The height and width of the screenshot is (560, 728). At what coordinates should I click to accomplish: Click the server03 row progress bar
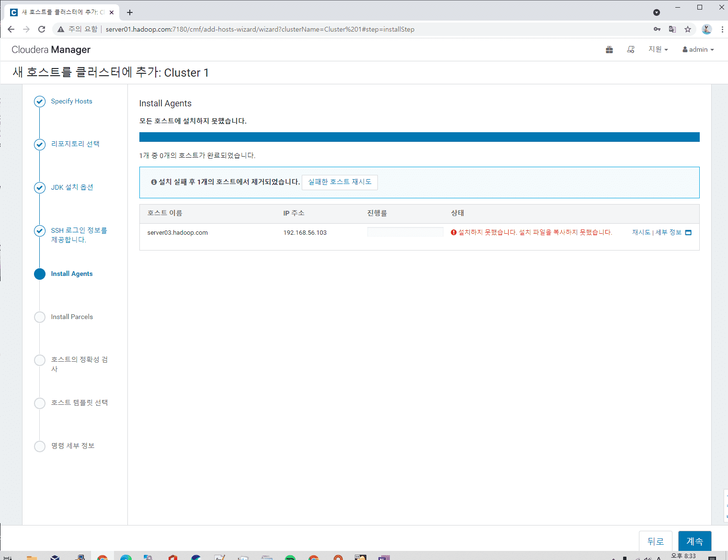point(405,232)
